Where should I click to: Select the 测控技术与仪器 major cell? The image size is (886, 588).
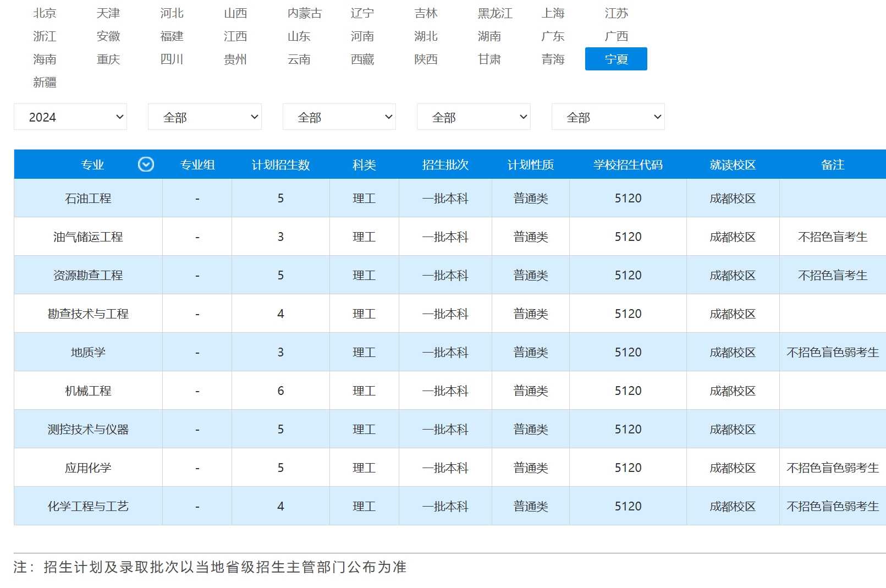(88, 429)
